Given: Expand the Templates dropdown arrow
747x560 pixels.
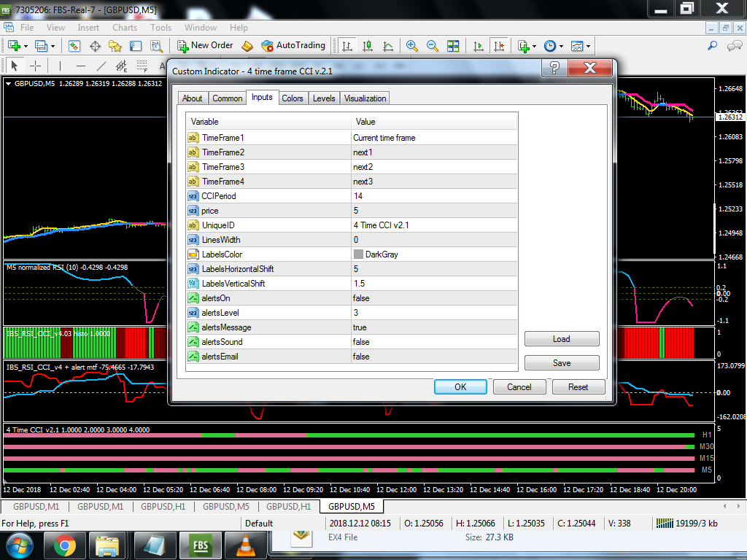Looking at the screenshot, I should pos(588,46).
